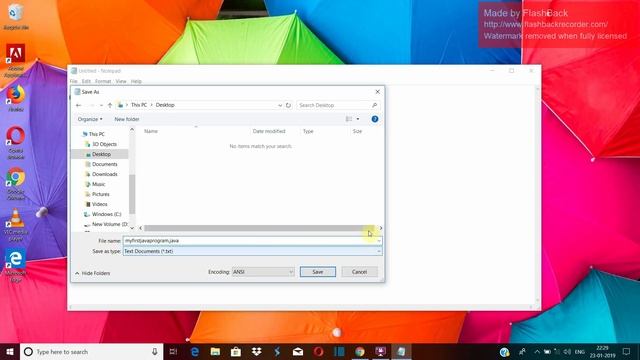Image resolution: width=640 pixels, height=360 pixels.
Task: Sort by the Name column header
Action: coord(151,131)
